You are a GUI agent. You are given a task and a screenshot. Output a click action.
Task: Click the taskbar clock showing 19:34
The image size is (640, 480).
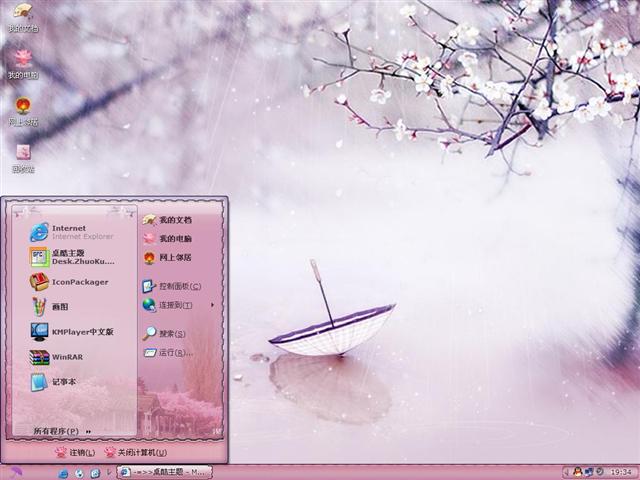621,473
